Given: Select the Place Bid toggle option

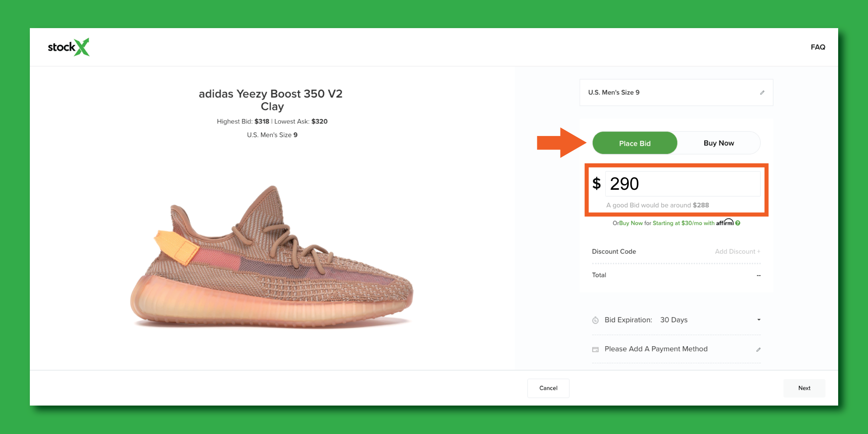Looking at the screenshot, I should click(634, 143).
